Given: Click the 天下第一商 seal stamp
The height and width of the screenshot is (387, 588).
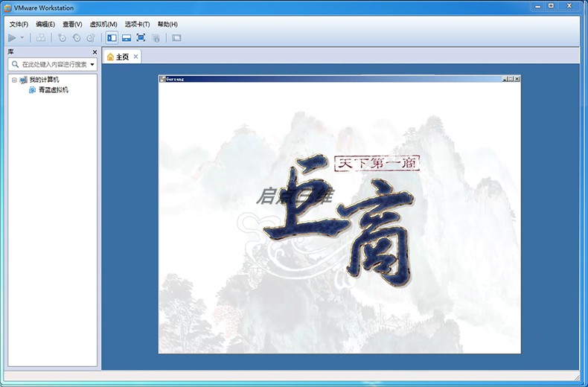Looking at the screenshot, I should click(x=377, y=163).
